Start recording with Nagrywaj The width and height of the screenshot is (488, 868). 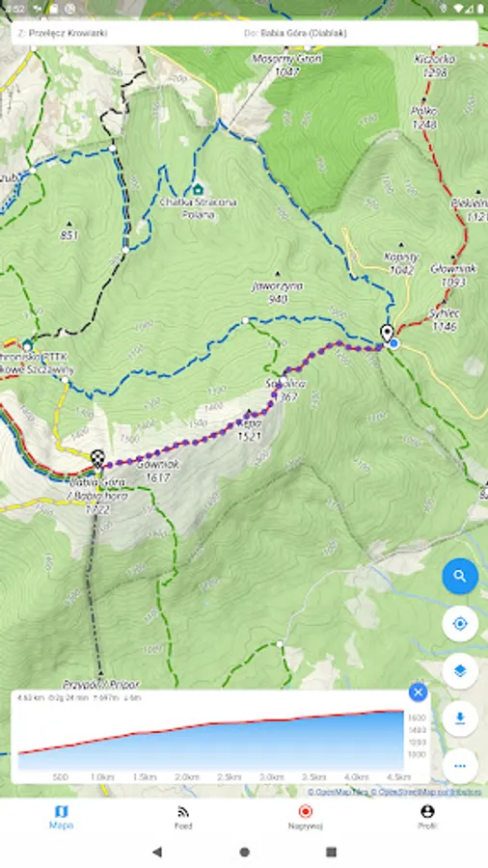click(305, 818)
